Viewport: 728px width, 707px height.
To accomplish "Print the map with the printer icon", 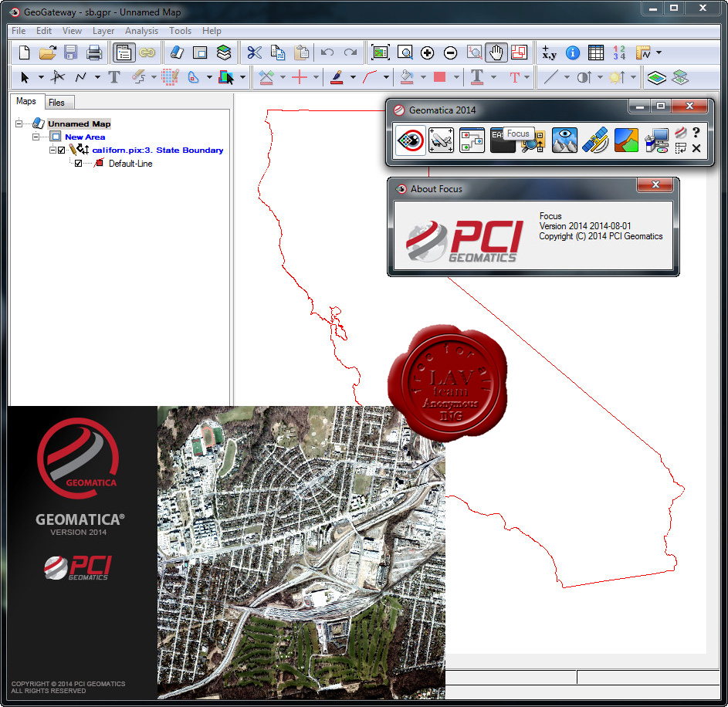I will click(93, 53).
